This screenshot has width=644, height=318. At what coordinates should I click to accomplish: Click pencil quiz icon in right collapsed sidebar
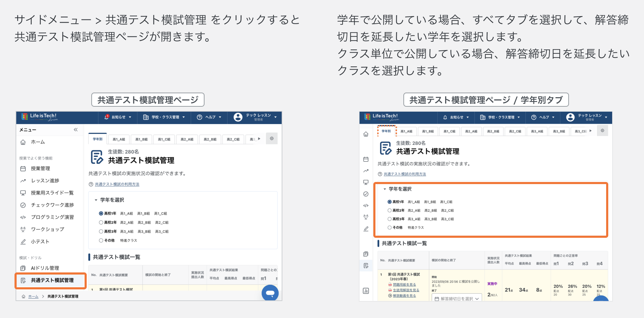point(366,229)
